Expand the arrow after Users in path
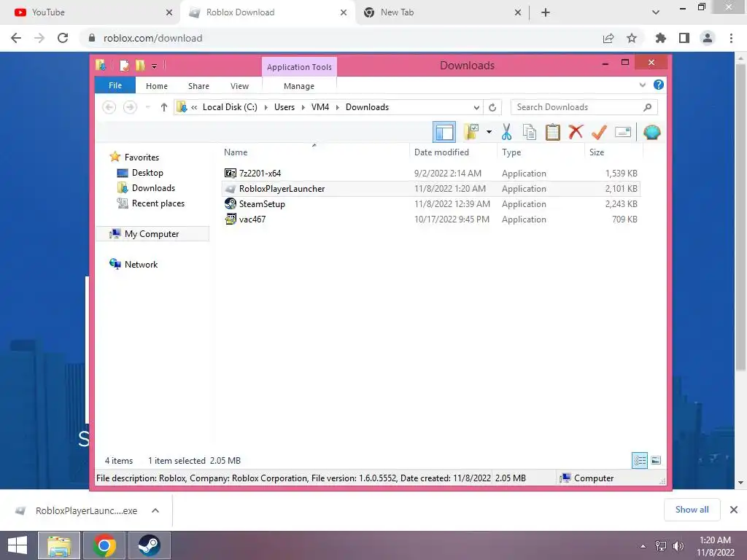 [x=303, y=107]
